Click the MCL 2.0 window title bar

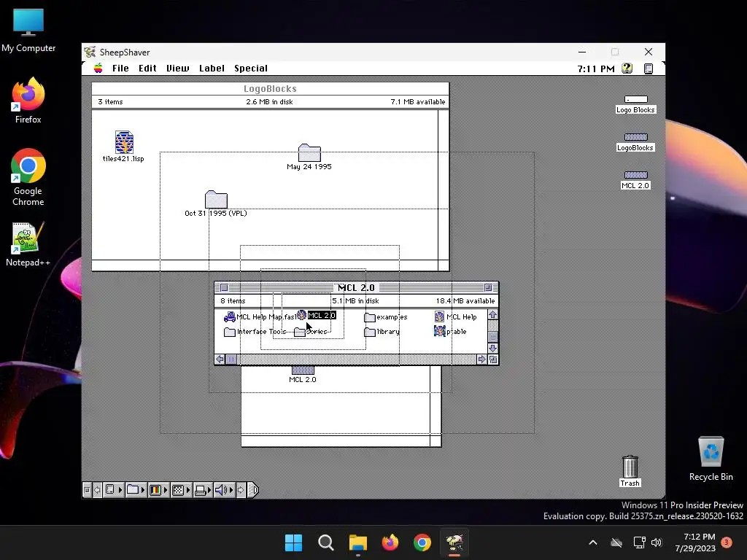(x=356, y=287)
